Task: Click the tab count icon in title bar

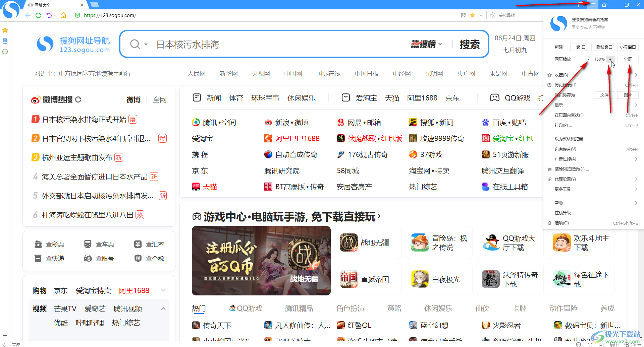Action: pos(581,5)
